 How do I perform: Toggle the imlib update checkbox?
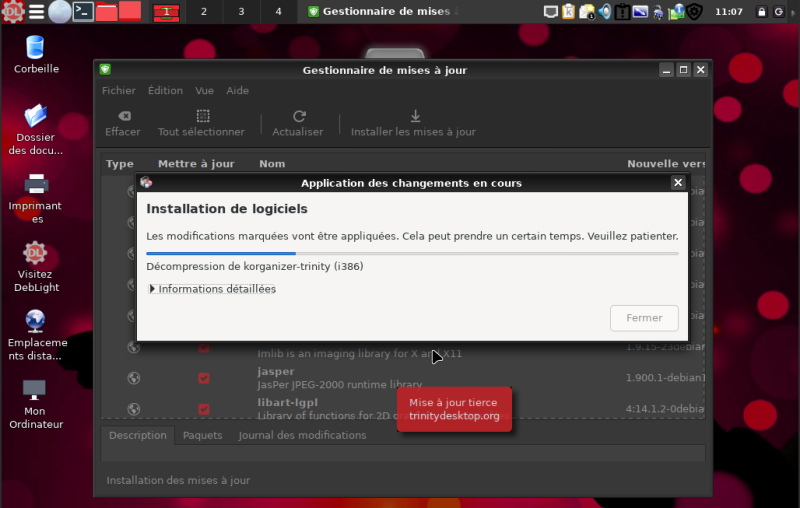coord(204,347)
